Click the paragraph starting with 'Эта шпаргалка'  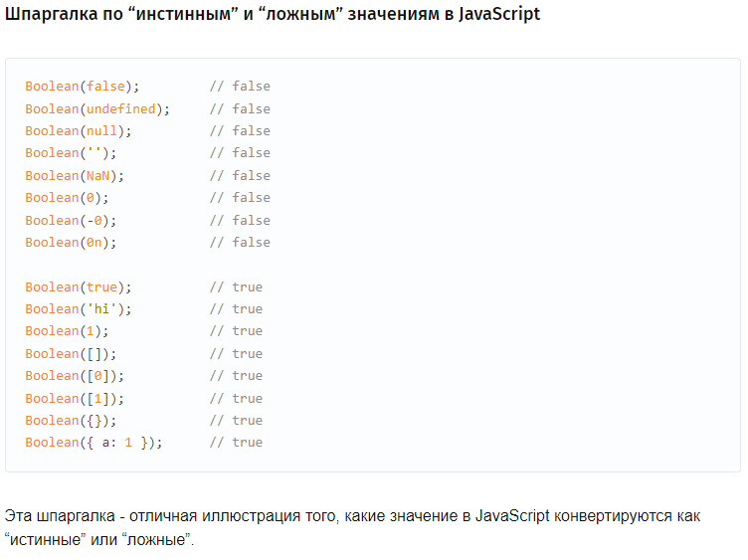352,527
